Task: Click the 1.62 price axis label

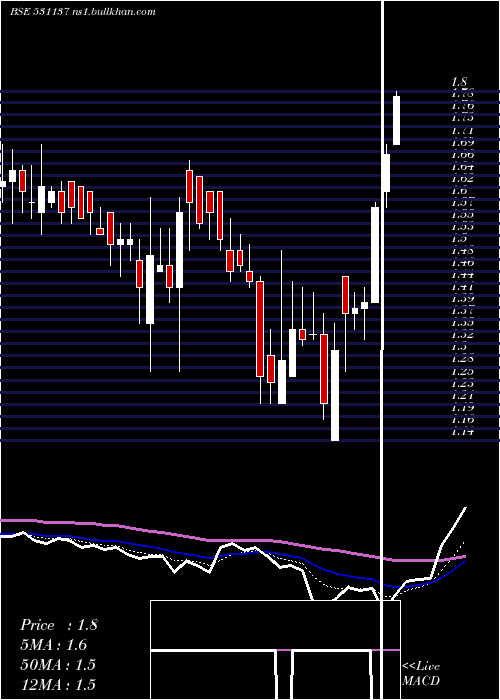Action: 462,179
